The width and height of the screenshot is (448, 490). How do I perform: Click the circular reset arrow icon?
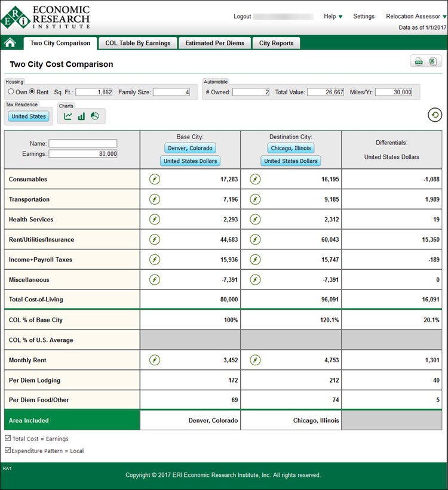[435, 115]
